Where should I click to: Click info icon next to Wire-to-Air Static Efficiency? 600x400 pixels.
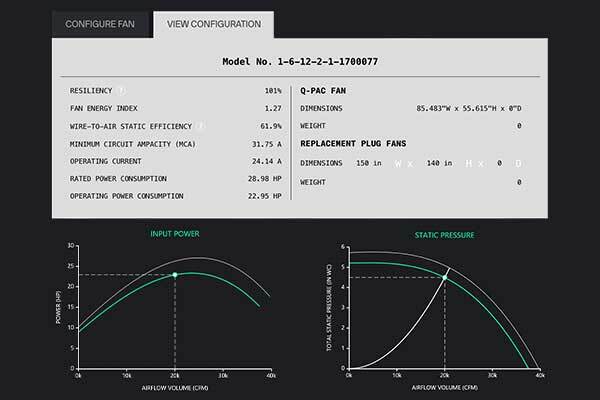point(201,126)
